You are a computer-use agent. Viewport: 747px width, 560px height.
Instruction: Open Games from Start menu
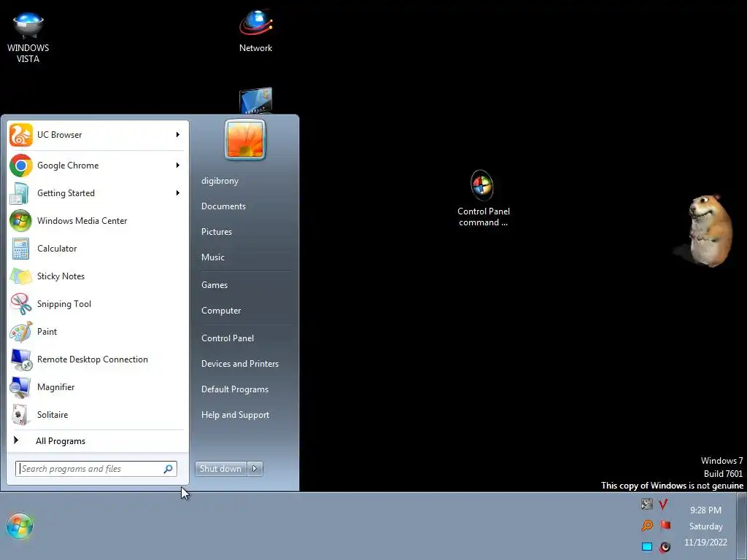(214, 285)
